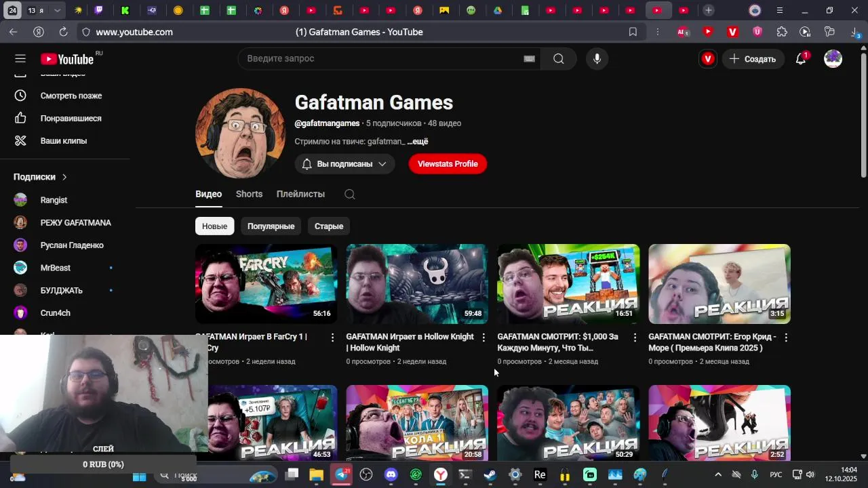Open browser menu three dots near bookmark

click(x=657, y=32)
